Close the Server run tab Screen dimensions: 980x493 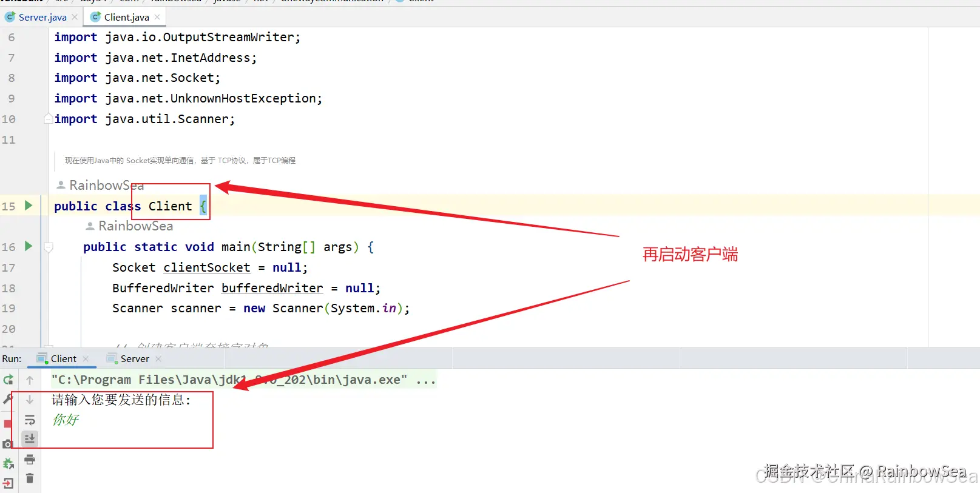pyautogui.click(x=158, y=359)
